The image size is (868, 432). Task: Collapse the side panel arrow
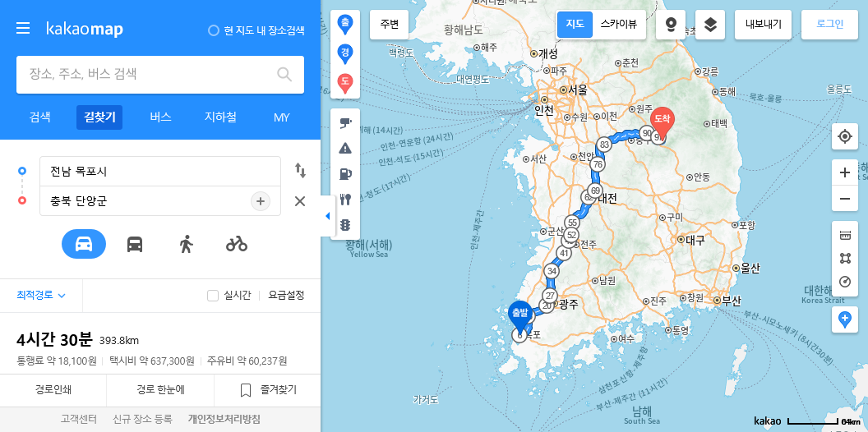pyautogui.click(x=327, y=216)
